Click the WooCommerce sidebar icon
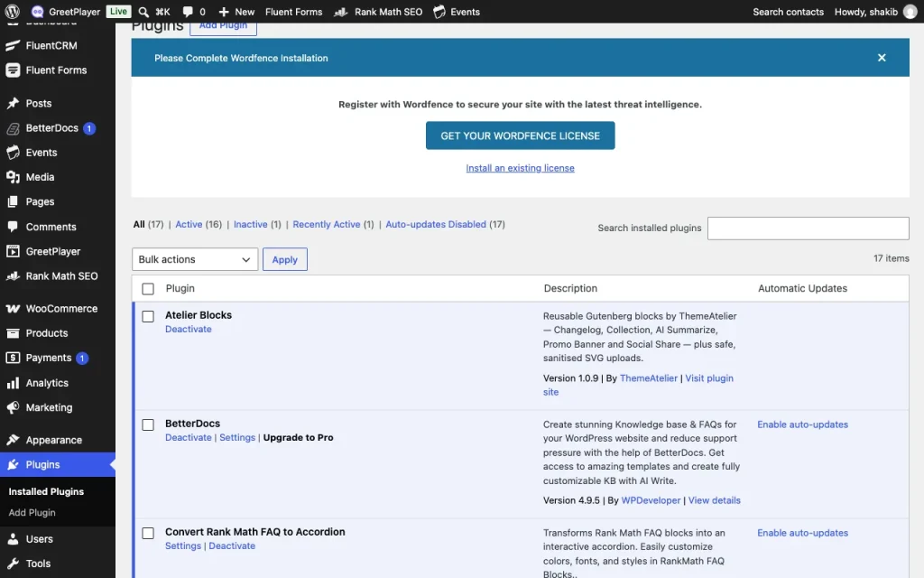924x578 pixels. [13, 309]
